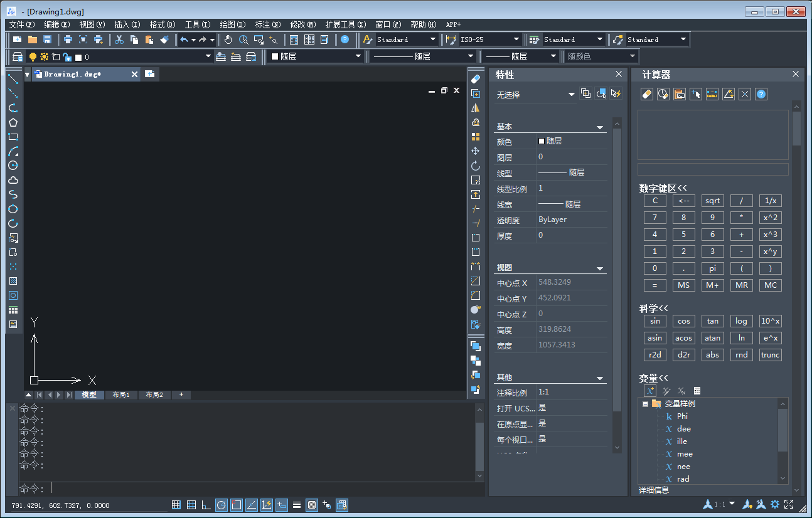Image resolution: width=812 pixels, height=518 pixels.
Task: Toggle ortho mode in status bar
Action: coord(206,505)
